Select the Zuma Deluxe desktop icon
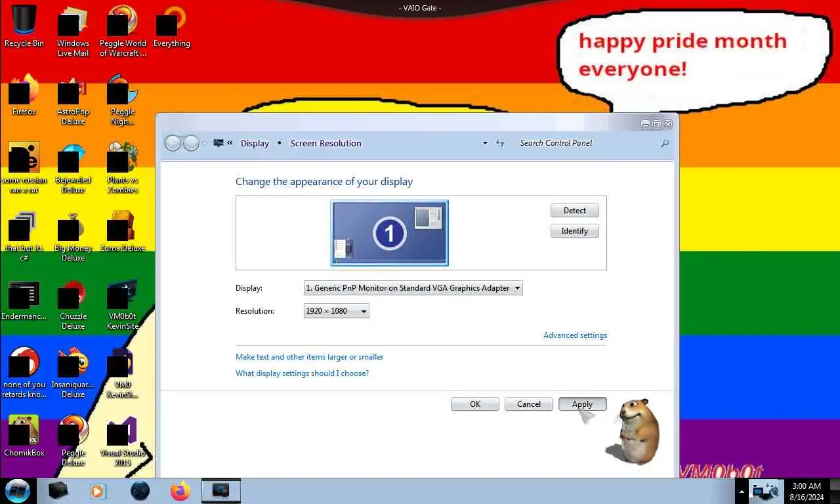 click(123, 232)
